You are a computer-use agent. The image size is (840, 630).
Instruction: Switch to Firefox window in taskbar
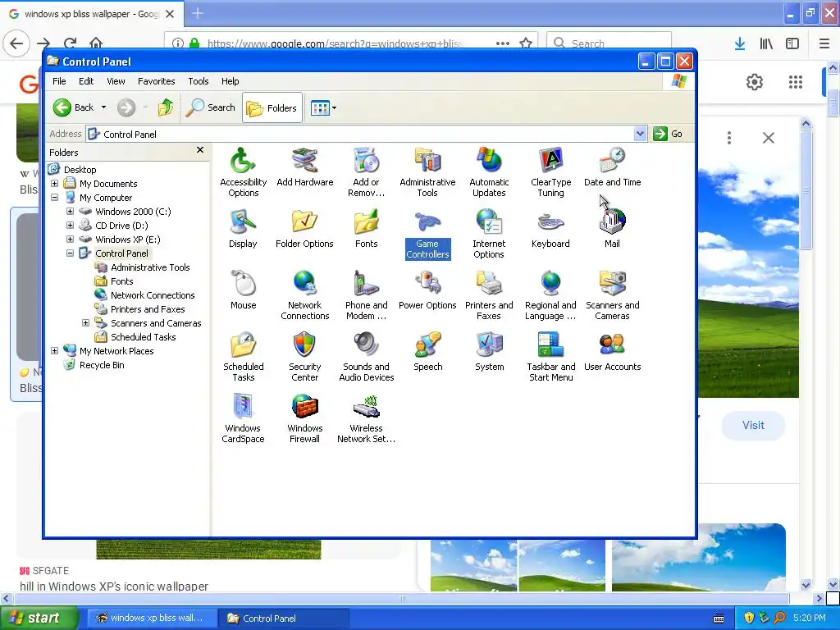pos(150,619)
